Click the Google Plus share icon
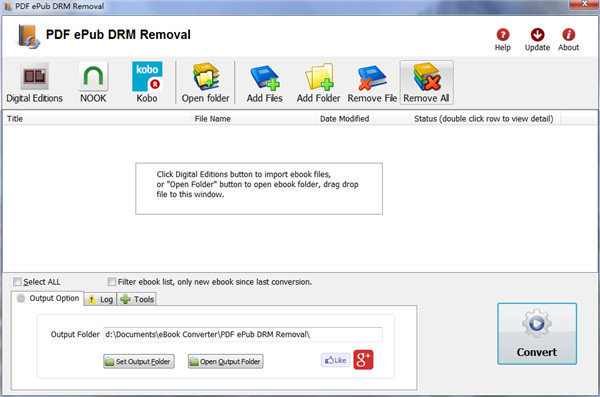The width and height of the screenshot is (600, 397). [363, 359]
